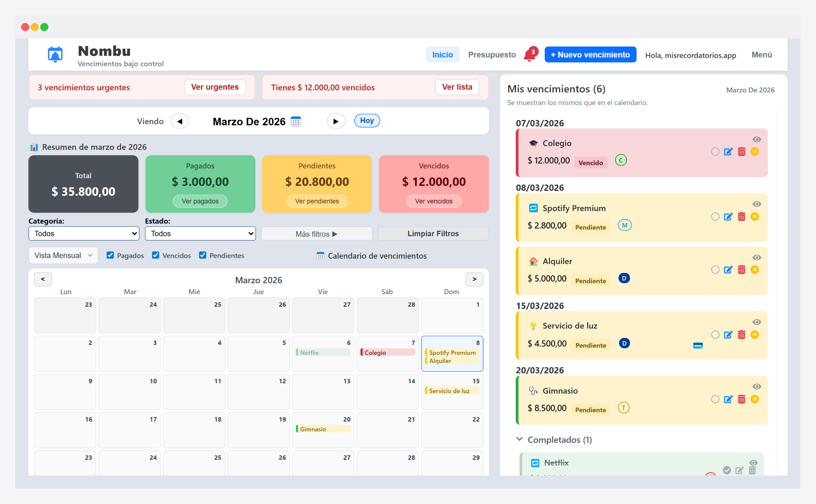Viewport: 816px width, 504px height.
Task: Collapse the Completados section
Action: pyautogui.click(x=520, y=439)
